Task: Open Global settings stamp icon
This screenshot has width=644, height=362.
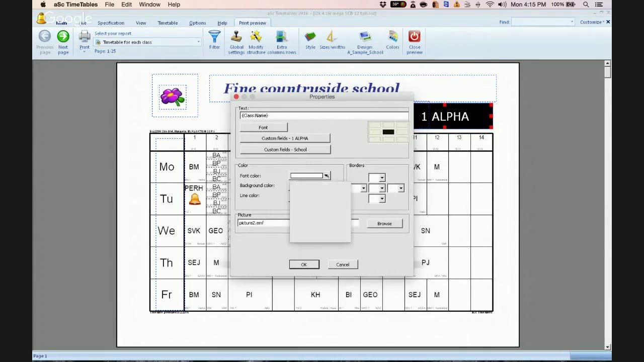Action: [x=236, y=37]
